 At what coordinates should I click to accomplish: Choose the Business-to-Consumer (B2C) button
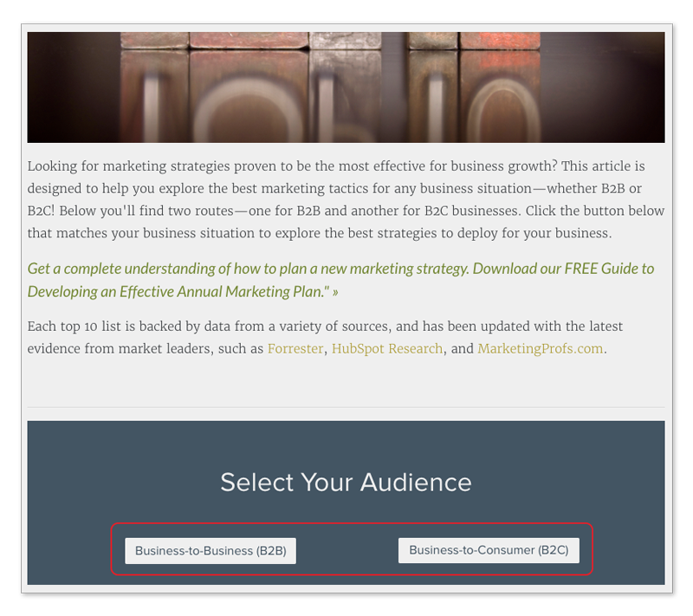point(489,550)
